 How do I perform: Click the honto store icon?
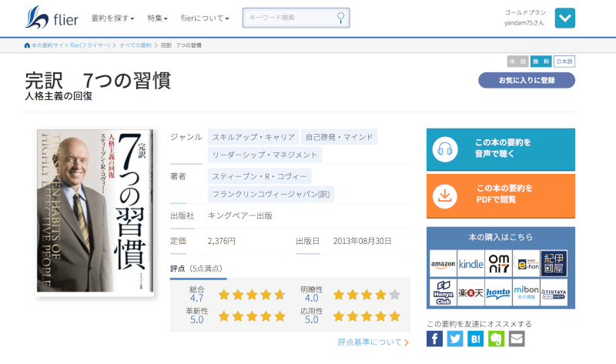tap(498, 293)
